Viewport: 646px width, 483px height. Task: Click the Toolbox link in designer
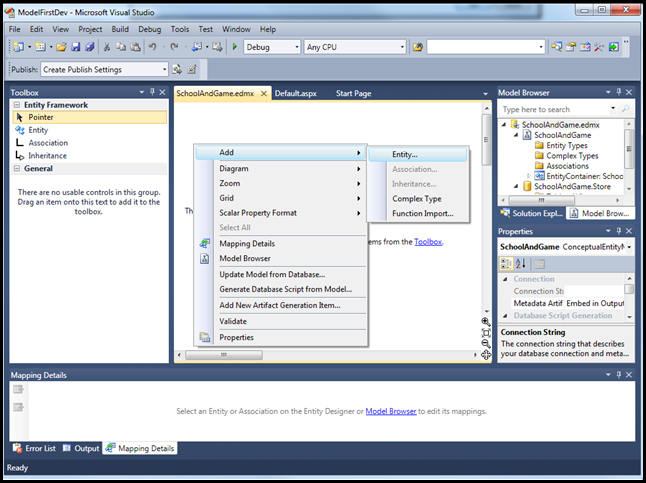click(x=428, y=241)
